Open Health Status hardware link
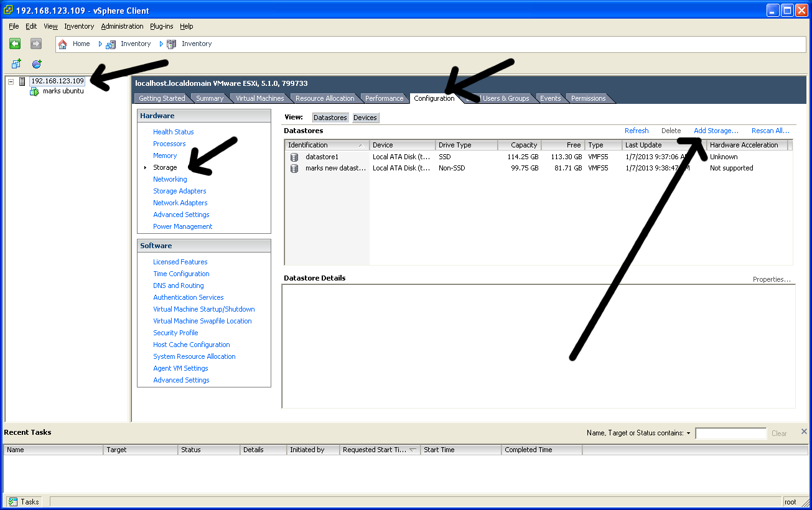 pyautogui.click(x=174, y=132)
